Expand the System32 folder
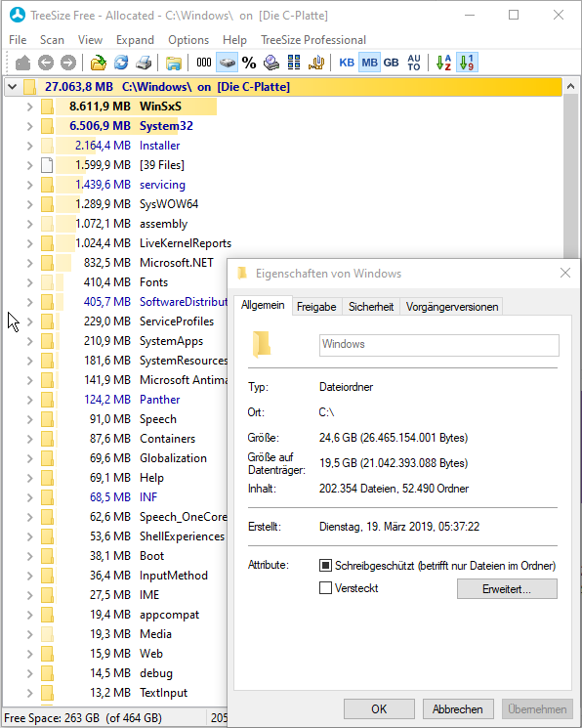Viewport: 582px width, 728px height. coord(29,126)
